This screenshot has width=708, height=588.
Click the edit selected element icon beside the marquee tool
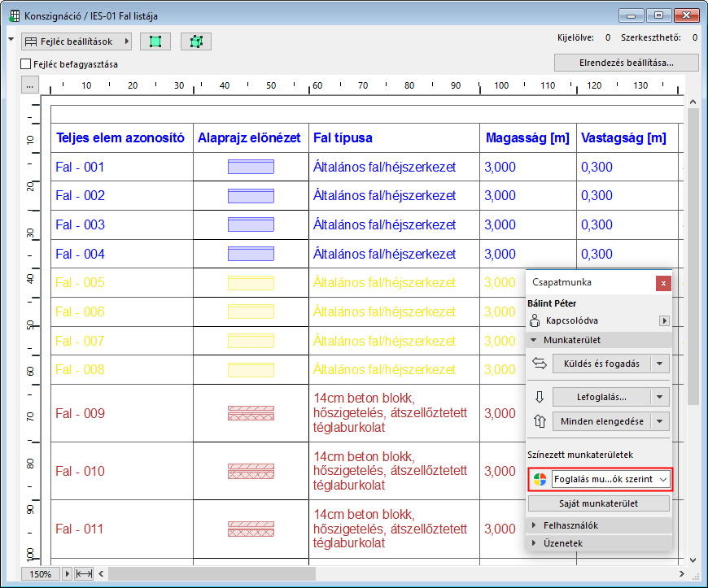(195, 41)
